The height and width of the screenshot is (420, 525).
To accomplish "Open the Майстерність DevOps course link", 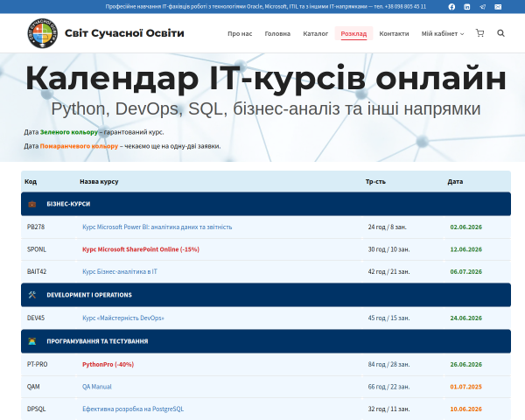I will click(x=123, y=318).
